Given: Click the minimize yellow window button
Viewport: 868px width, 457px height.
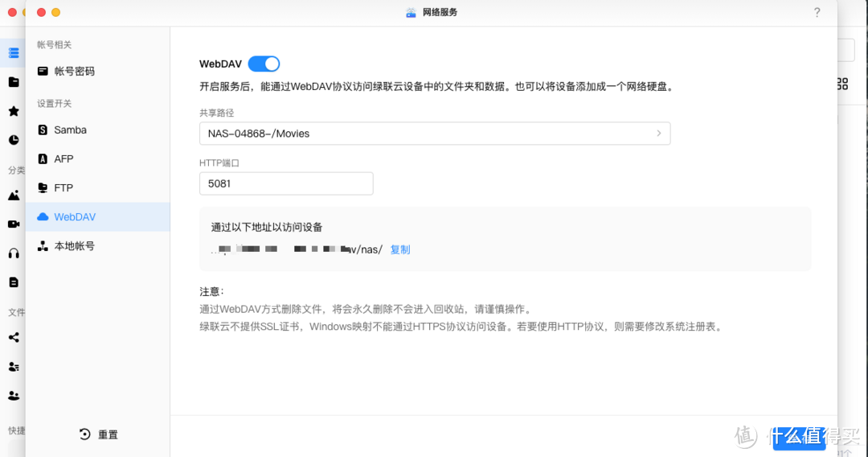Looking at the screenshot, I should [56, 12].
